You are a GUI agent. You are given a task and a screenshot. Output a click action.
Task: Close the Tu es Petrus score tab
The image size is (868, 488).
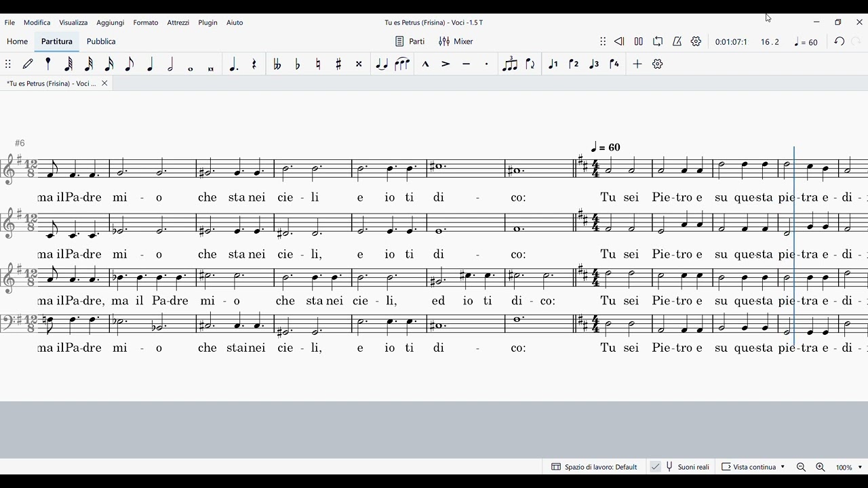[104, 83]
